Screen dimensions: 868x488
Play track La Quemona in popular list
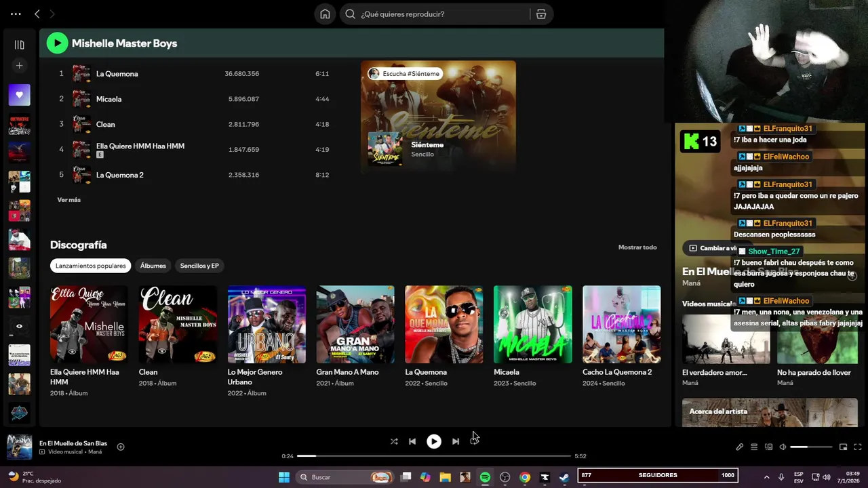(193, 73)
